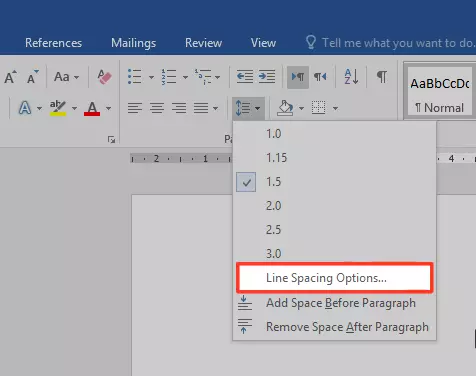Click the Clear All Formatting eraser icon
The image size is (476, 376).
tap(104, 77)
